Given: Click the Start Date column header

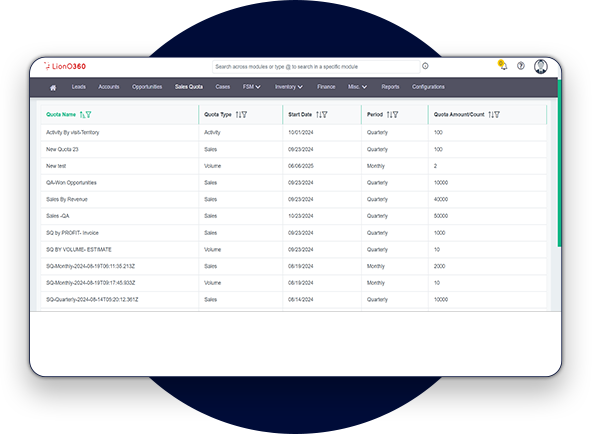Looking at the screenshot, I should coord(300,114).
